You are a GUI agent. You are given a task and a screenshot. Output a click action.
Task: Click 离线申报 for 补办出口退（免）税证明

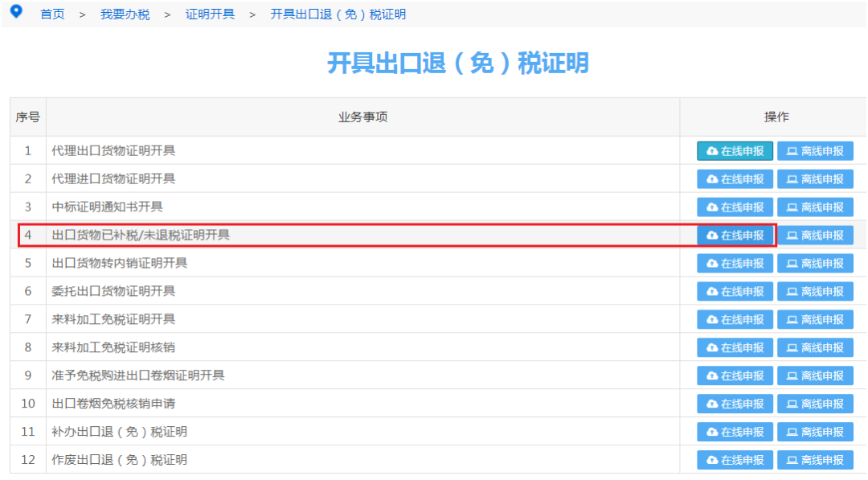pyautogui.click(x=816, y=432)
